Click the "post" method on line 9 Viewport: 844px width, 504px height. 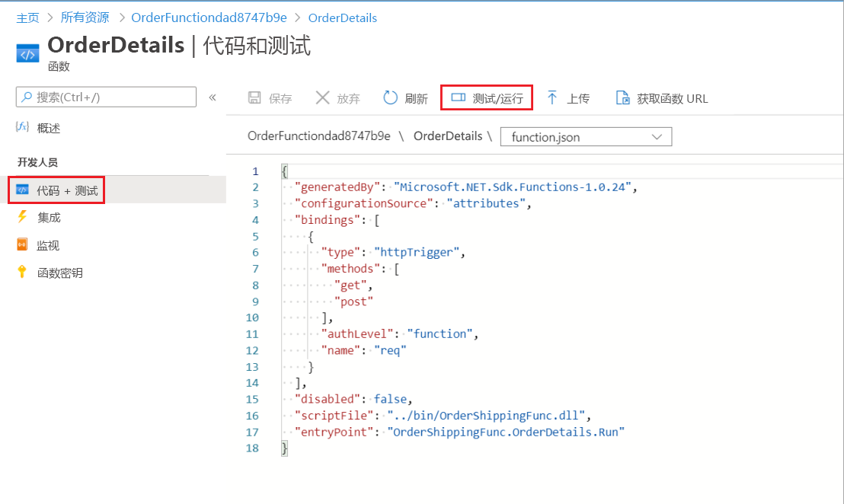tap(353, 301)
